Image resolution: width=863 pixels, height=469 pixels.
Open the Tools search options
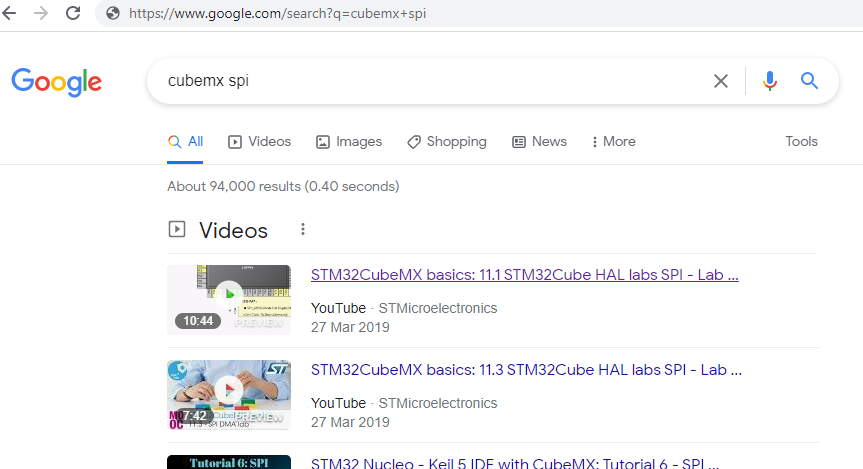pos(801,141)
